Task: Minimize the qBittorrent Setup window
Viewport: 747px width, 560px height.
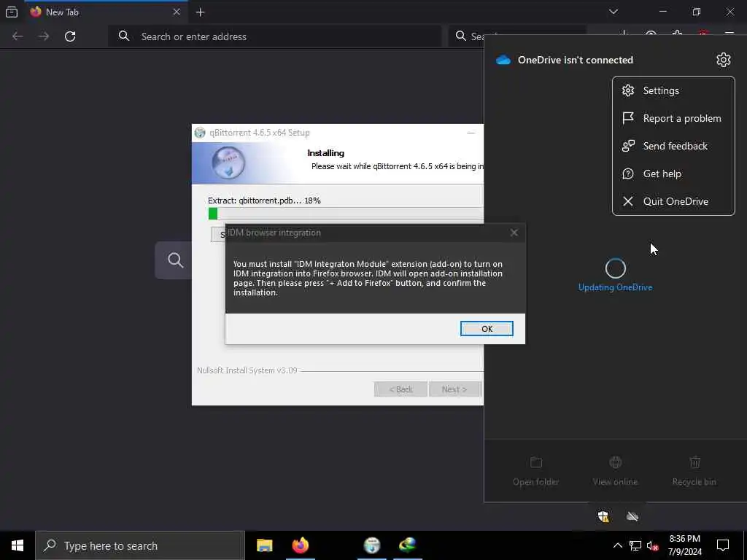Action: [471, 133]
